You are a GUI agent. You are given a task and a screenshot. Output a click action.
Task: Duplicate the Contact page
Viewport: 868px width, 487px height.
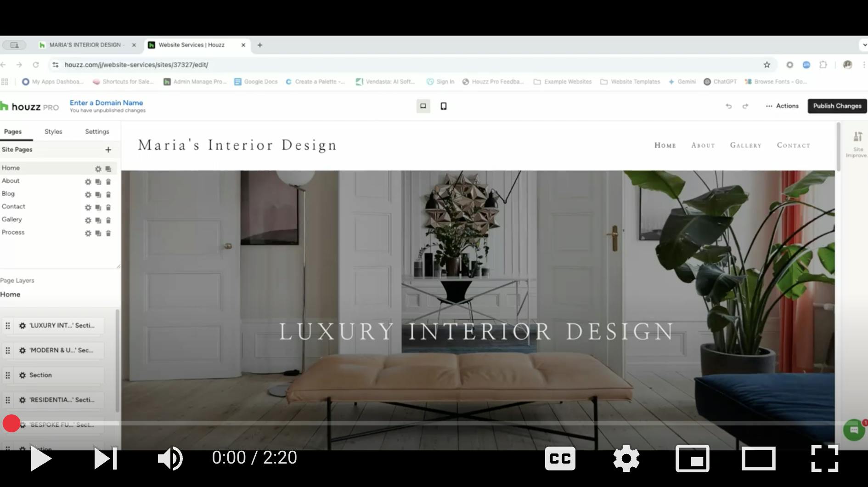(x=98, y=207)
